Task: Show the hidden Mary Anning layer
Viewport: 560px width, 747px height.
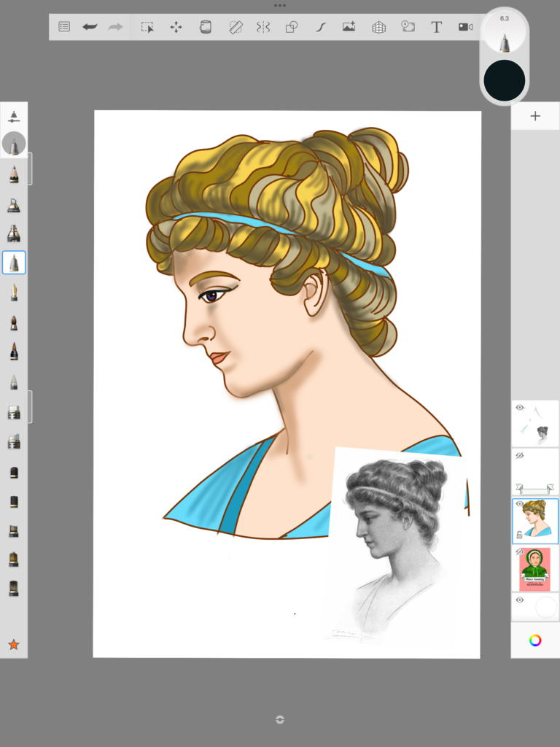Action: pyautogui.click(x=519, y=551)
